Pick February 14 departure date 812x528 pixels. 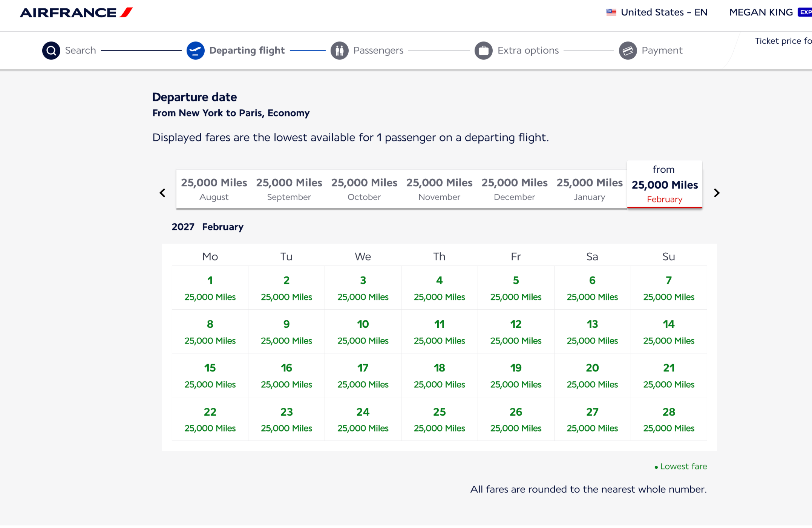(668, 332)
